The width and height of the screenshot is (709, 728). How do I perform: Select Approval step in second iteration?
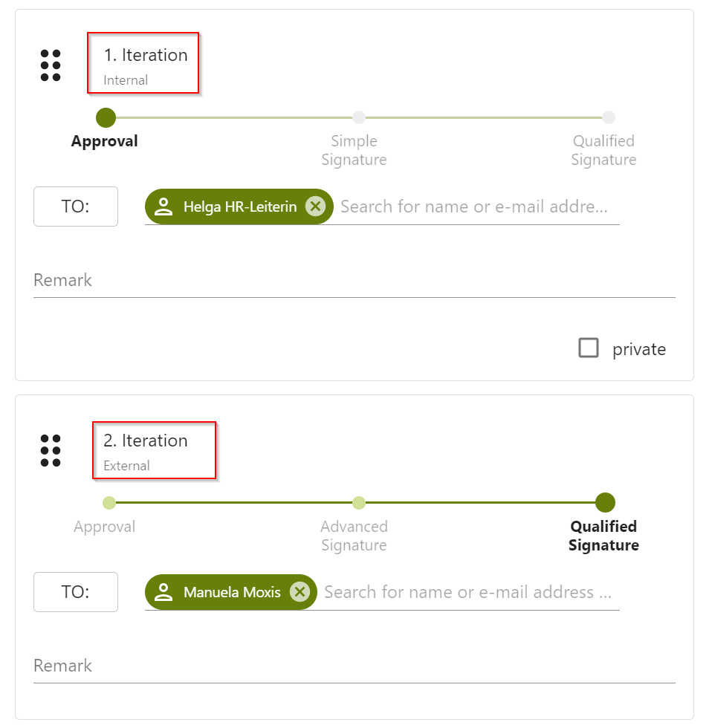pos(109,503)
